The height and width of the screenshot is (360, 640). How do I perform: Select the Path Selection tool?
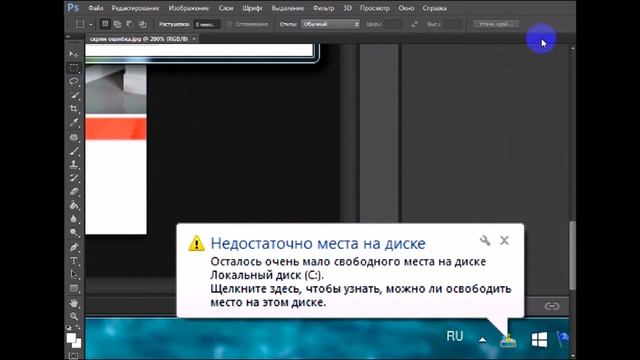point(73,274)
